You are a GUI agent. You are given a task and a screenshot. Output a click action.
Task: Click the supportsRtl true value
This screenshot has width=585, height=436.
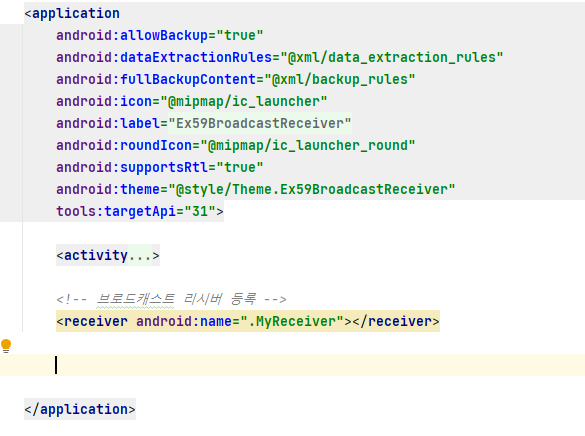click(240, 167)
